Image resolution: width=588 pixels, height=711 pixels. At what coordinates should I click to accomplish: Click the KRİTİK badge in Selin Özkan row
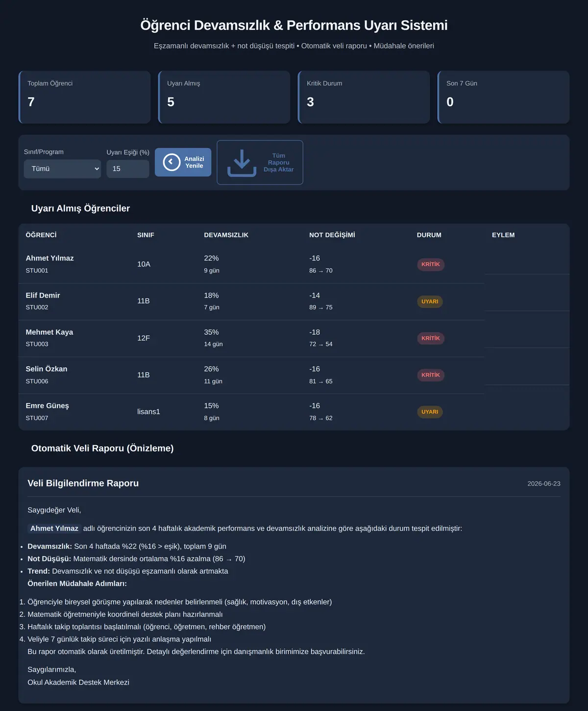431,375
